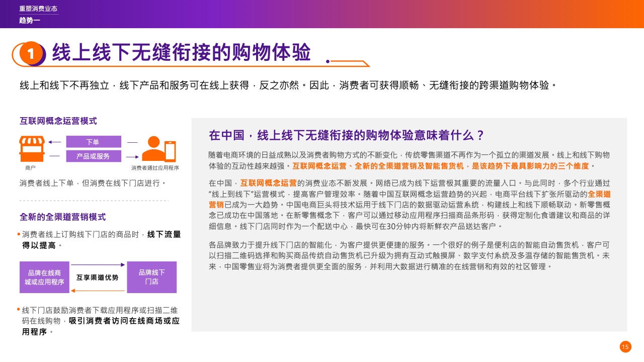Click the 趋势一 header label
The height and width of the screenshot is (362, 644).
(x=30, y=20)
